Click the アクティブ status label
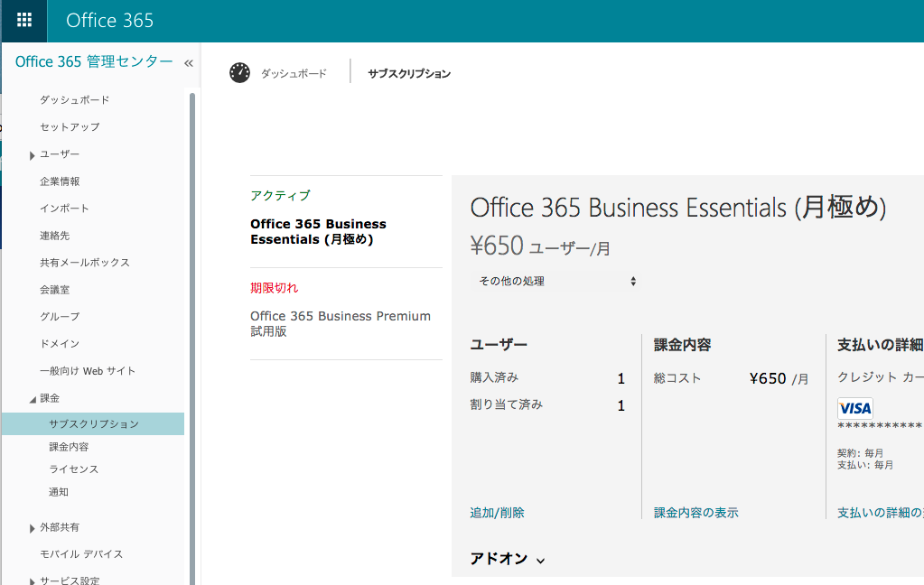 (280, 196)
